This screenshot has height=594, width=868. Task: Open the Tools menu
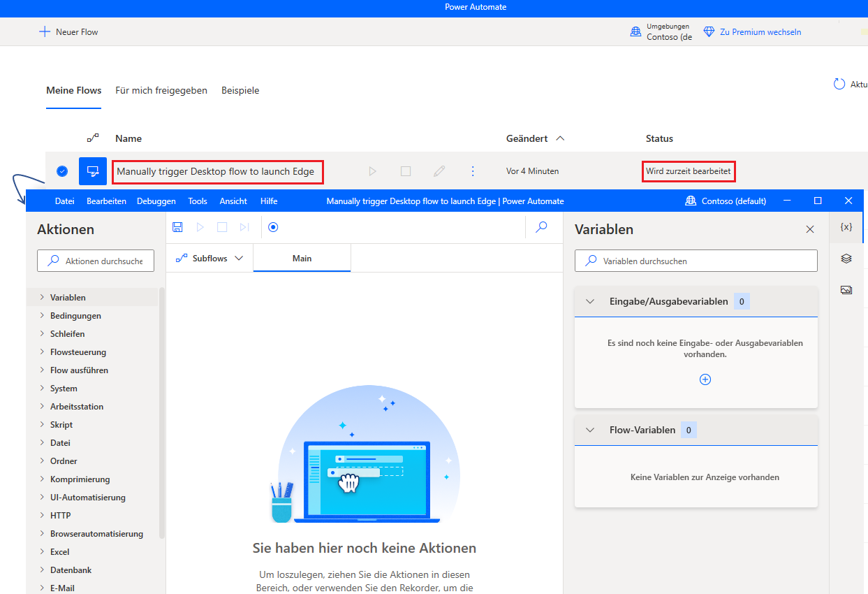198,201
